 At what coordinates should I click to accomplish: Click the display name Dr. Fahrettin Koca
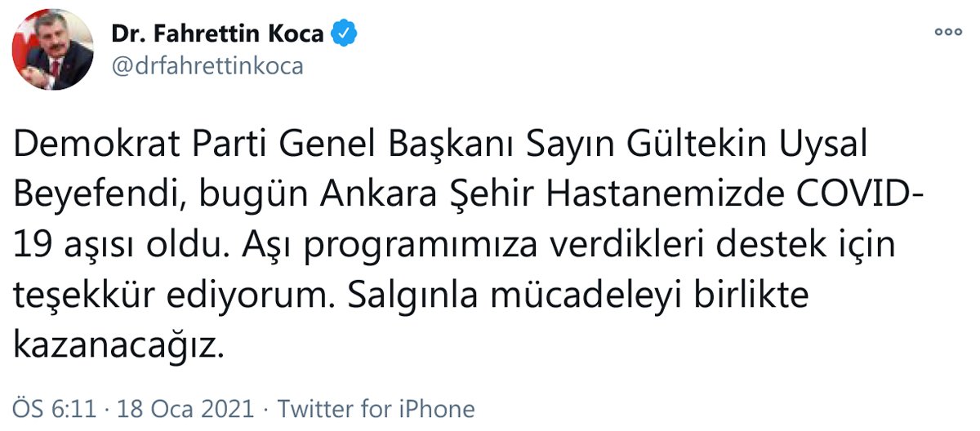[218, 34]
